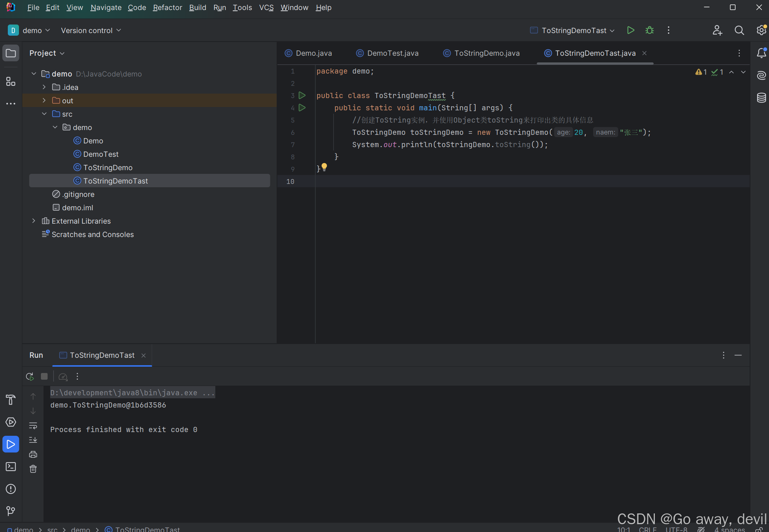Toggle the Project tool window folder button
This screenshot has width=769, height=532.
[x=11, y=53]
